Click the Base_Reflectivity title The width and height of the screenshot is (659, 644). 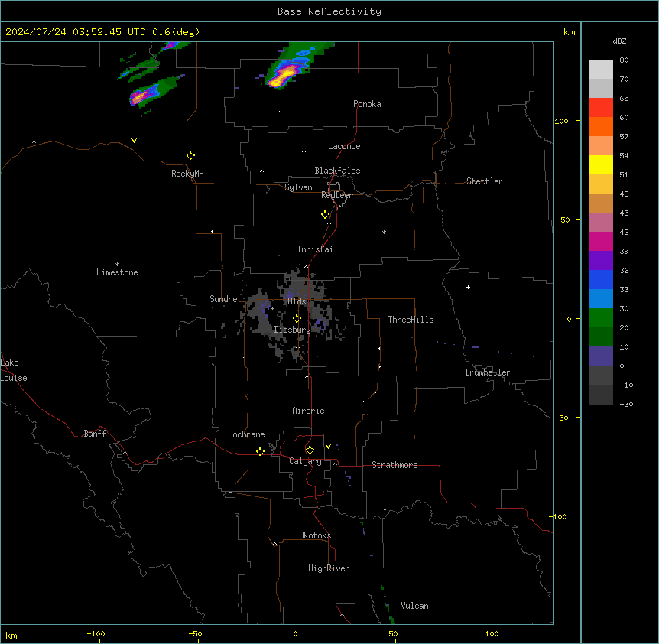point(329,11)
